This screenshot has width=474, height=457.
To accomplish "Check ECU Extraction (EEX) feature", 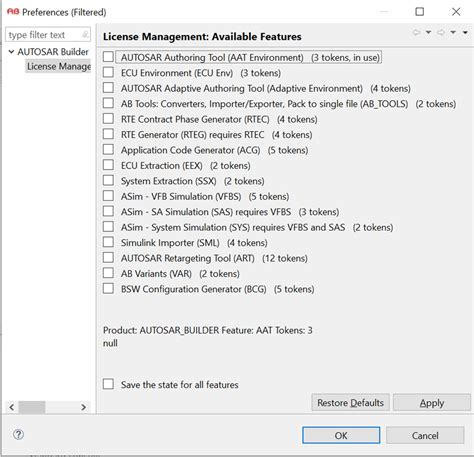I will (x=108, y=165).
